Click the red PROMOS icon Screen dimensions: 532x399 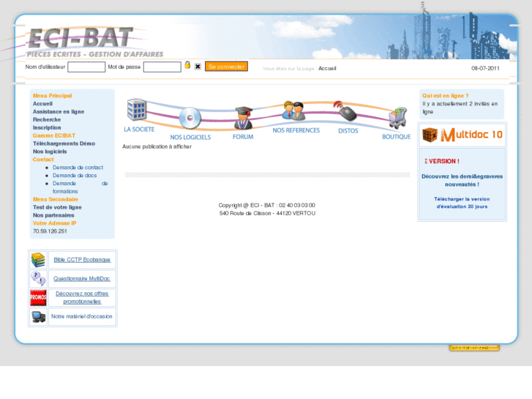pyautogui.click(x=38, y=297)
